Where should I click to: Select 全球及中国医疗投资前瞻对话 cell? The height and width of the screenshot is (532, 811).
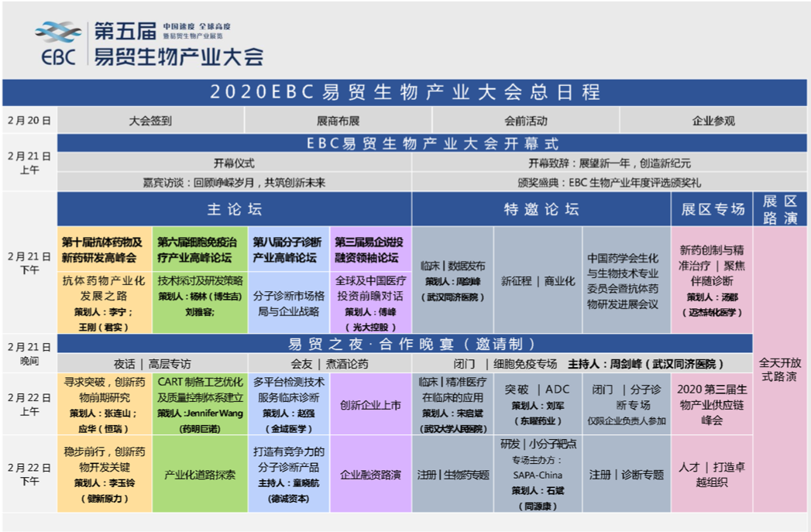[370, 303]
